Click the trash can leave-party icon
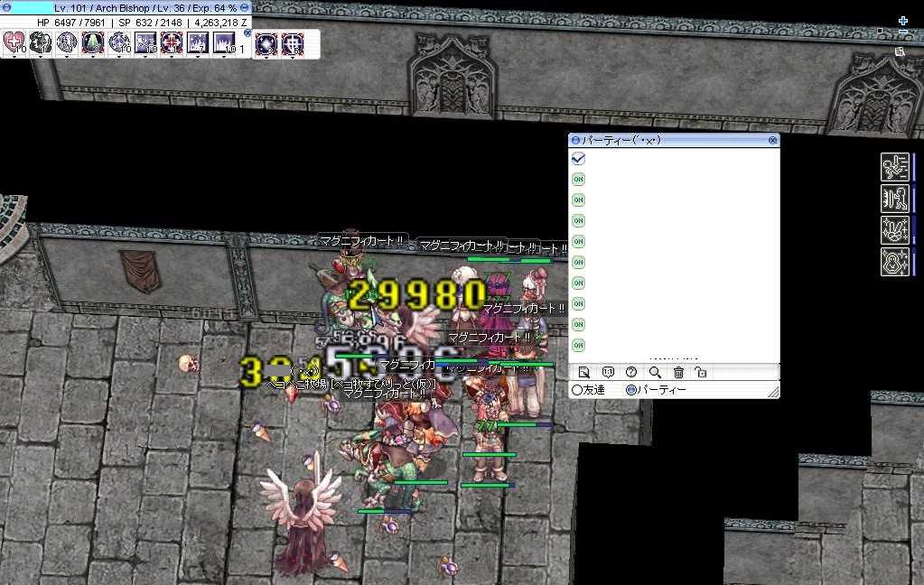Screen dimensions: 924x585 click(678, 372)
